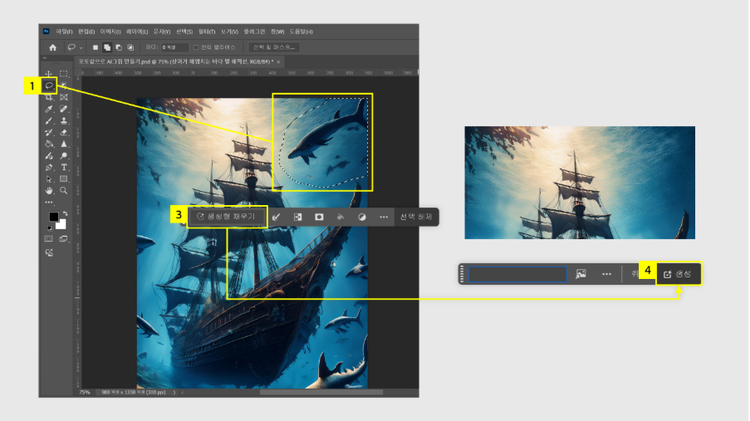Select the Clone Stamp tool
This screenshot has width=750, height=421.
point(64,121)
